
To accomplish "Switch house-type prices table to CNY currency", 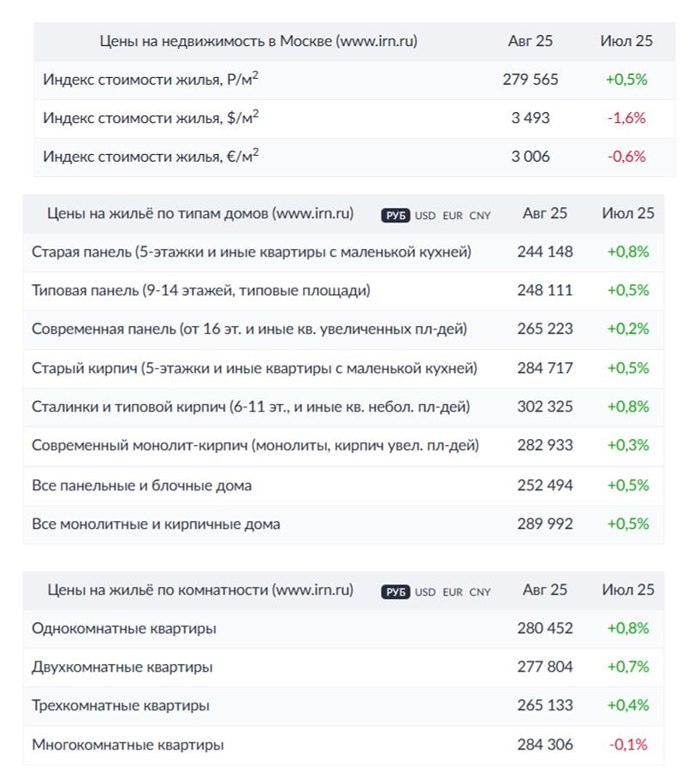I will click(479, 215).
